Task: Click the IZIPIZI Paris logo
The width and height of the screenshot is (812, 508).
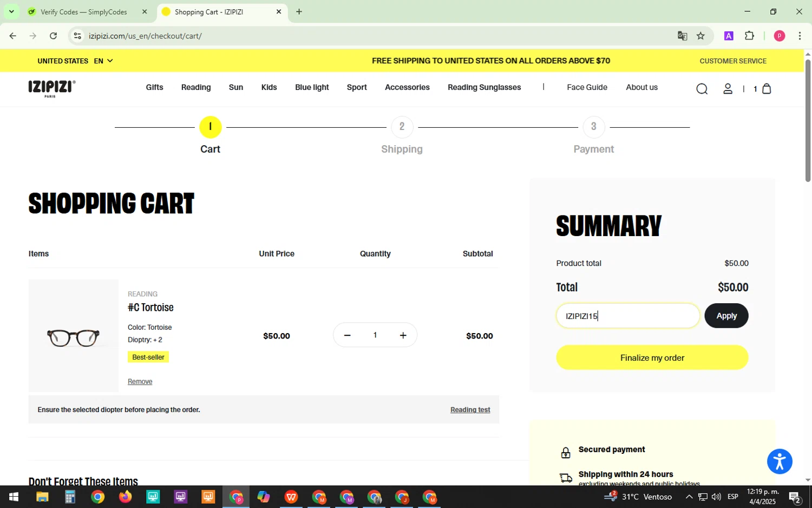Action: tap(52, 89)
